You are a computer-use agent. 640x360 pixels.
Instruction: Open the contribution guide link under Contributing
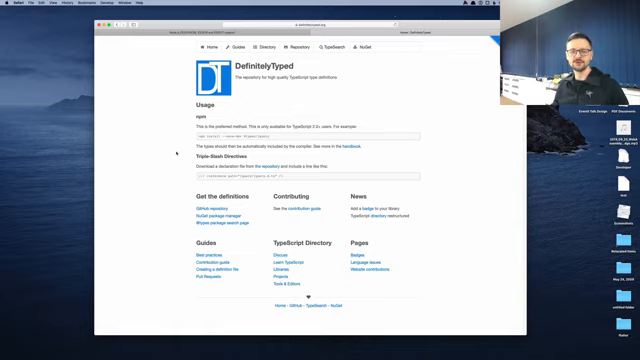click(x=304, y=209)
